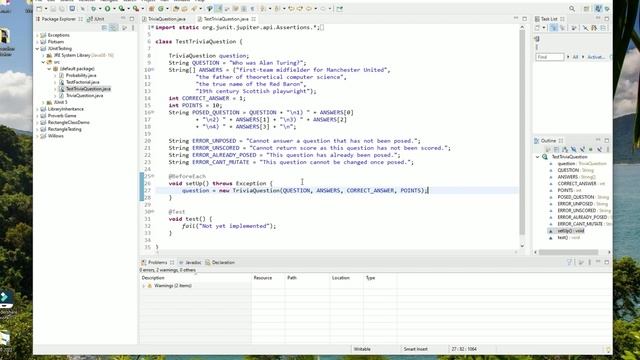Click the Run with Coverage toolbar icon
The height and width of the screenshot is (360, 640).
click(121, 8)
